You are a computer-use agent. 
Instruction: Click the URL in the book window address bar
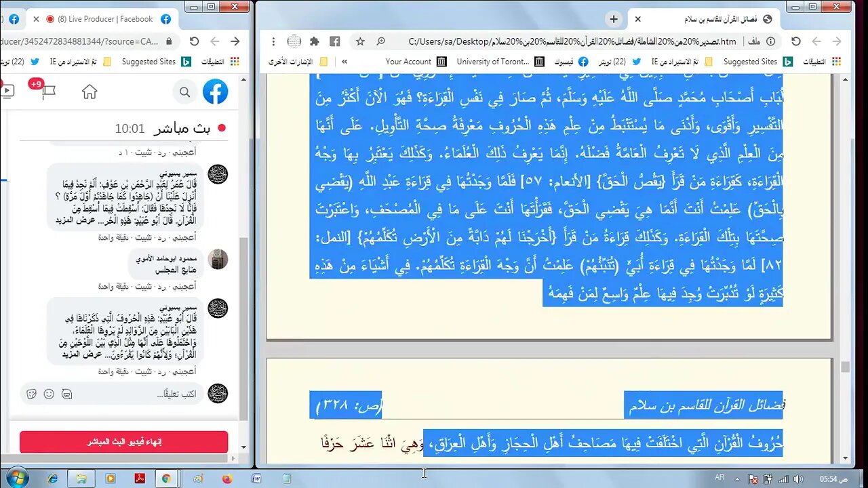572,41
